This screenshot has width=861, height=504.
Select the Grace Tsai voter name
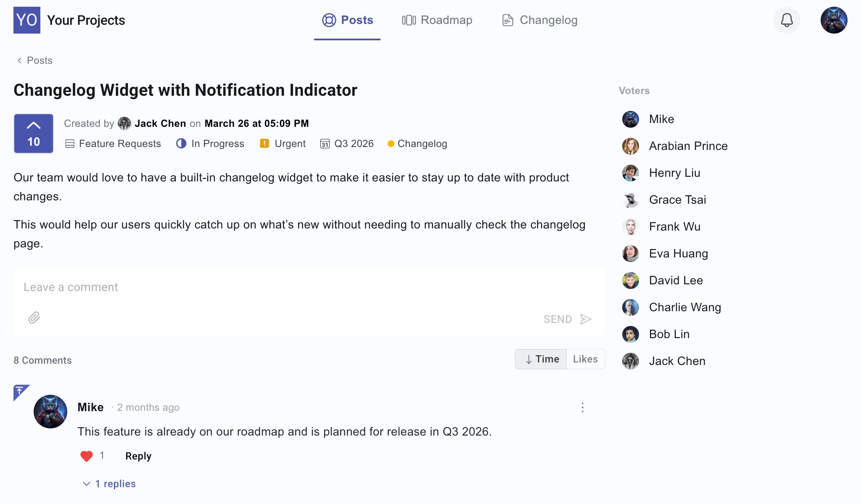tap(677, 200)
